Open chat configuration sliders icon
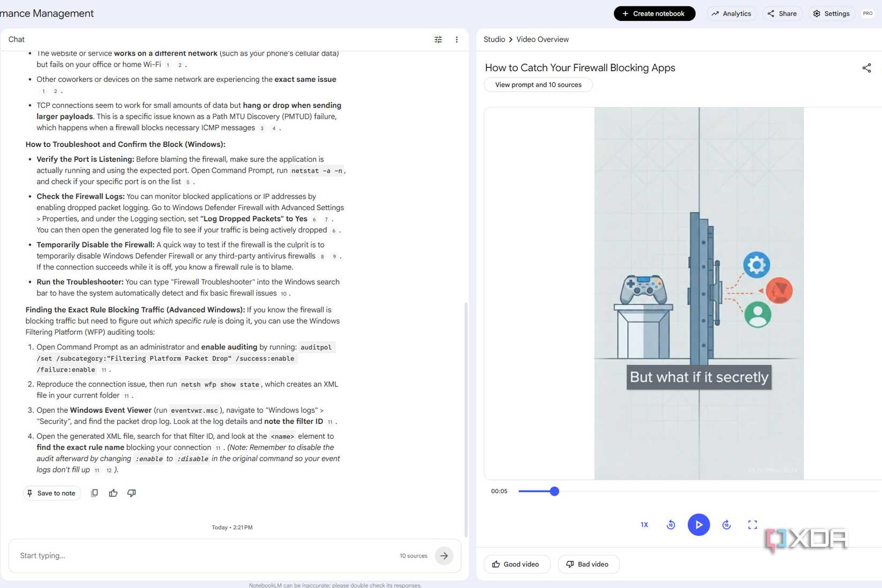The height and width of the screenshot is (588, 882). (438, 40)
